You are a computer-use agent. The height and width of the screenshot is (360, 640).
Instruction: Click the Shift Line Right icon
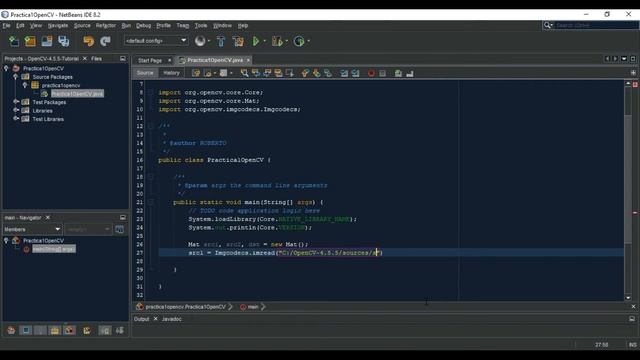356,73
